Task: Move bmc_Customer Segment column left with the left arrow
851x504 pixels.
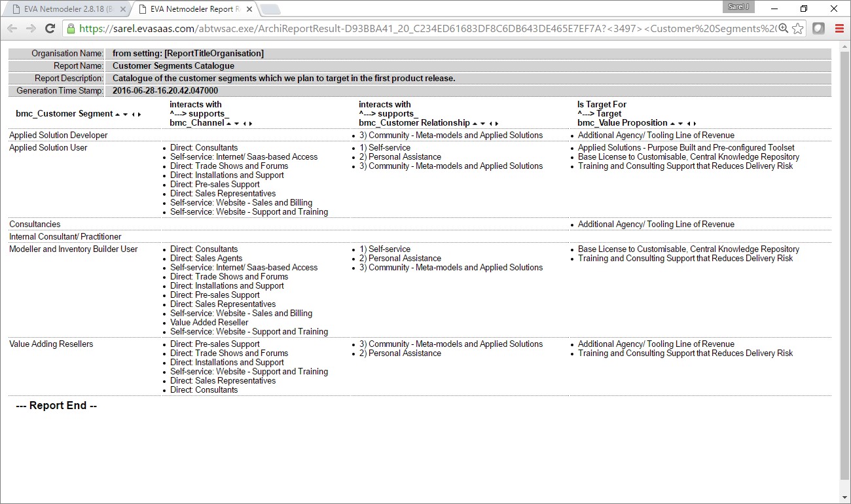Action: pyautogui.click(x=133, y=115)
